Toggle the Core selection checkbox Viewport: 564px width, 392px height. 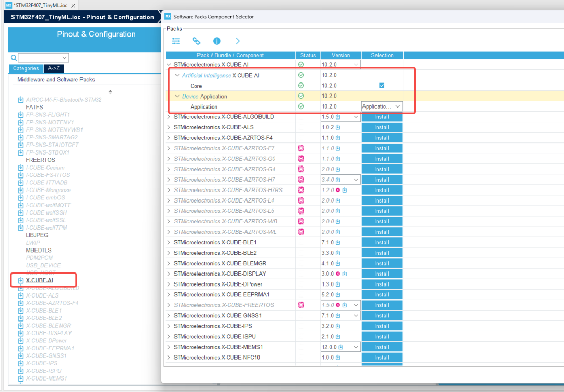tap(382, 86)
